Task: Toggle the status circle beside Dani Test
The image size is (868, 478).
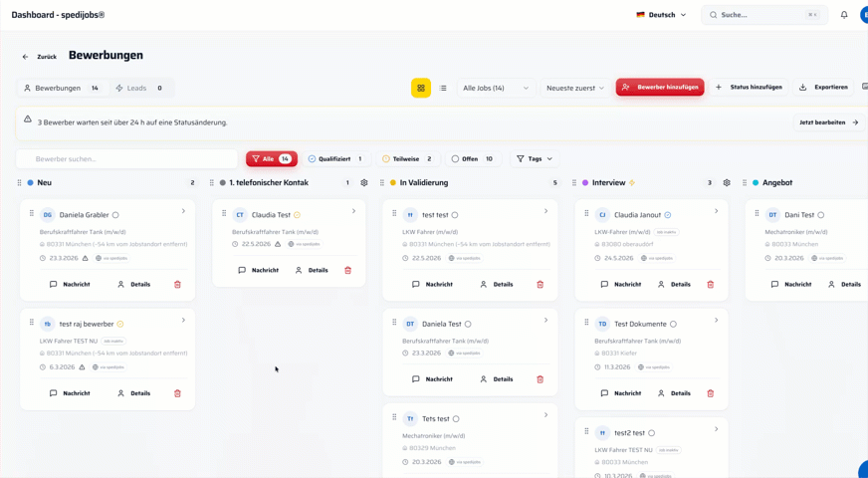Action: point(821,215)
